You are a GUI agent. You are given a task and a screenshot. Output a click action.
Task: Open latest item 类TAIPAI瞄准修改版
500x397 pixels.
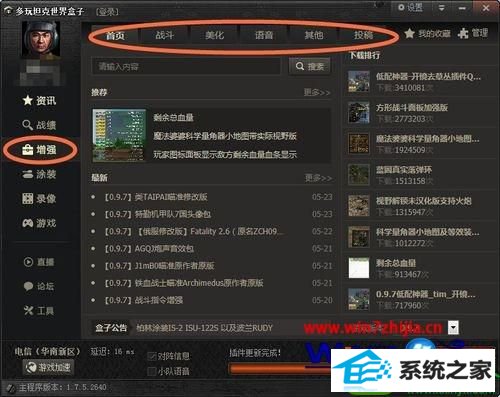click(156, 197)
